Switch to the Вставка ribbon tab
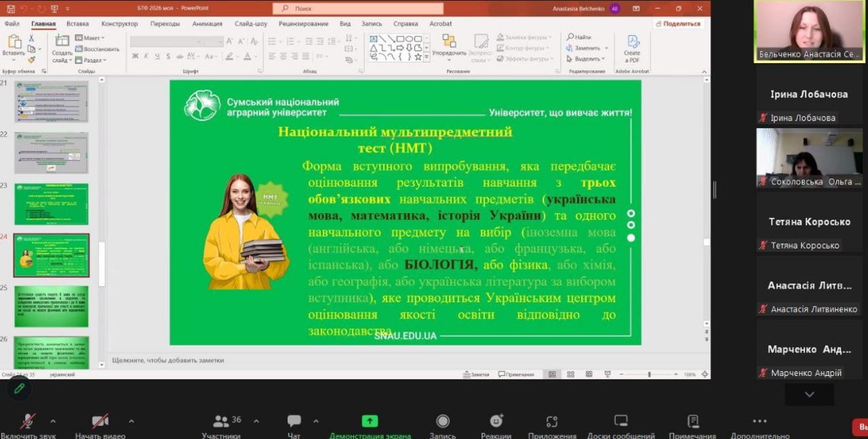868x439 pixels. click(77, 24)
